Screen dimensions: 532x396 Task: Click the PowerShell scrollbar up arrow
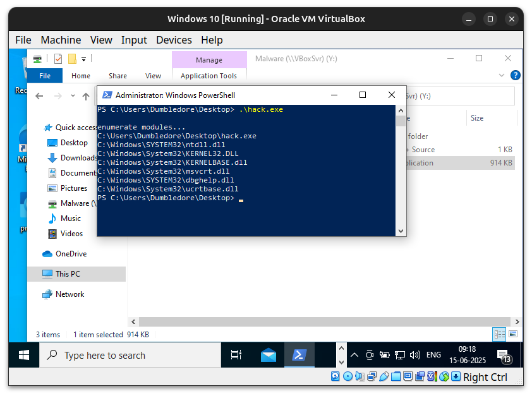[x=401, y=111]
